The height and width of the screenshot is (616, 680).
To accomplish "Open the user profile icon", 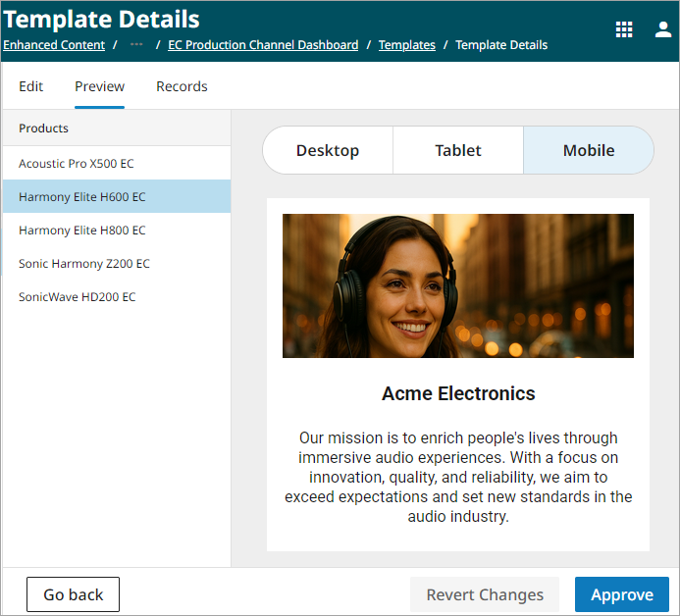I will [663, 29].
